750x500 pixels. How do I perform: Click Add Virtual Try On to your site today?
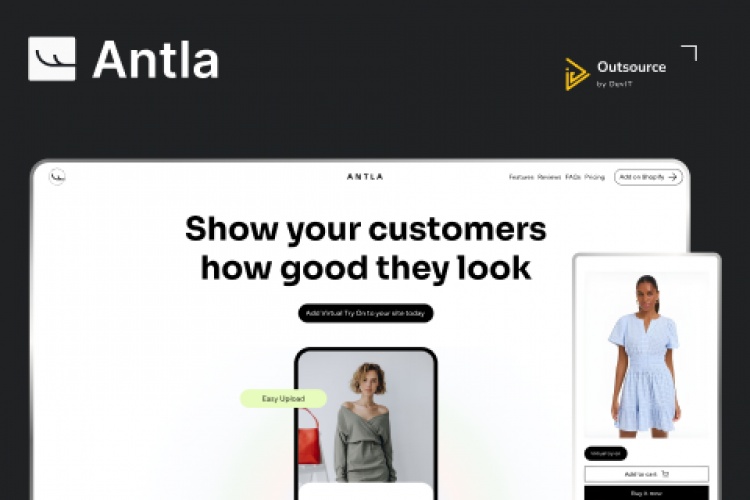[365, 313]
